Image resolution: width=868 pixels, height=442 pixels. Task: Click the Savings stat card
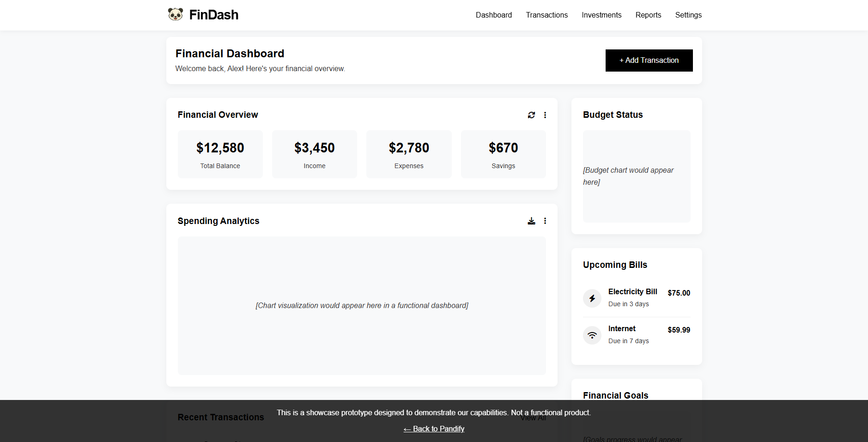(x=503, y=154)
